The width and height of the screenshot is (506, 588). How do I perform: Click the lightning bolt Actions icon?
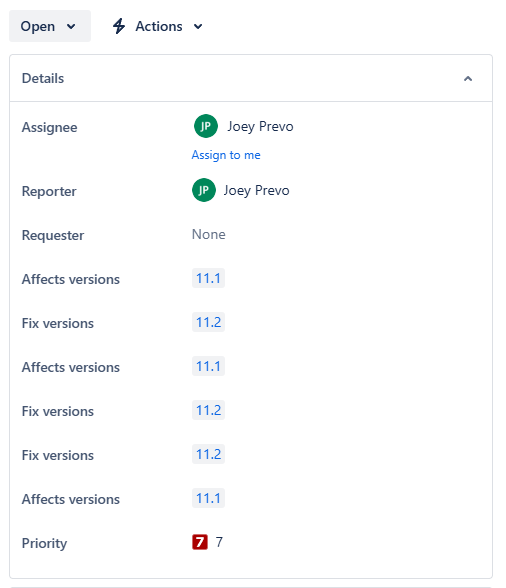tap(119, 26)
